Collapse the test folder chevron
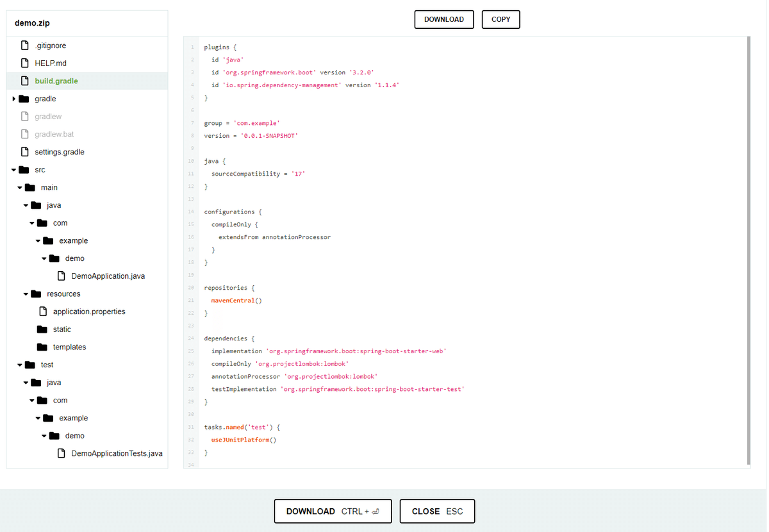This screenshot has height=532, width=769. pos(19,364)
